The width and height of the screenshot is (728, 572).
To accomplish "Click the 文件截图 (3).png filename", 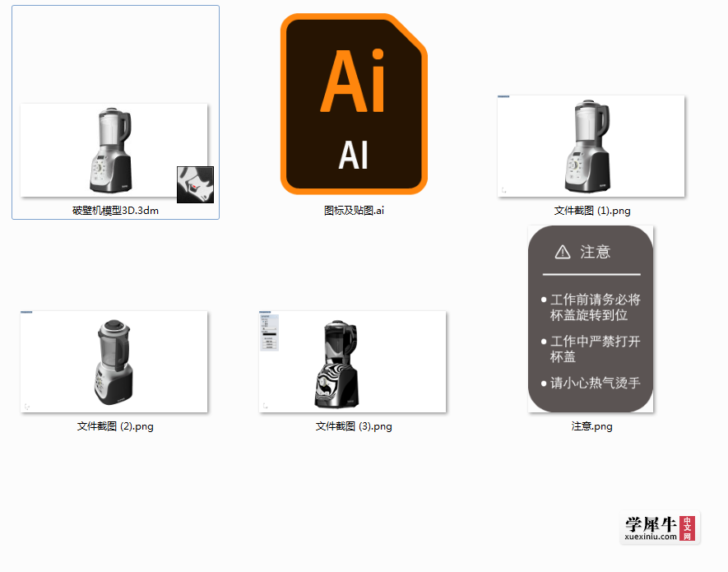I will click(354, 426).
